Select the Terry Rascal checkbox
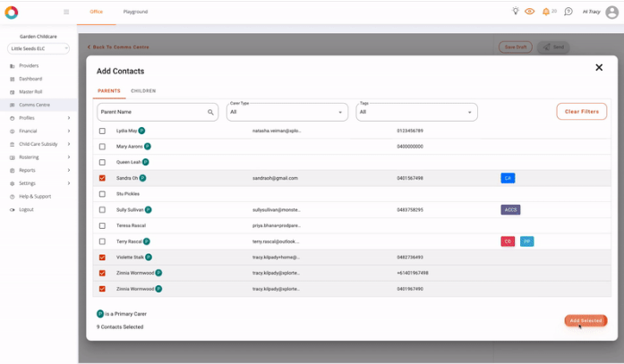 pyautogui.click(x=102, y=241)
